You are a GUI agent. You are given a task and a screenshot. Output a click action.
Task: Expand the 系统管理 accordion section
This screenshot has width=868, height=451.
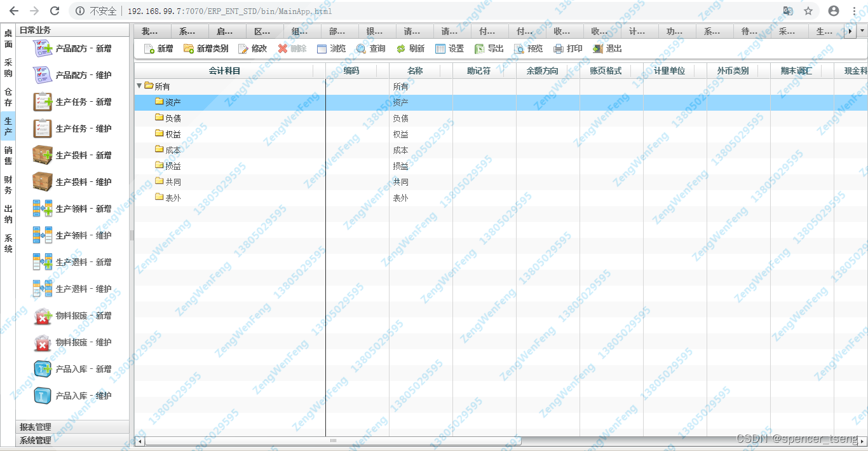tap(72, 440)
